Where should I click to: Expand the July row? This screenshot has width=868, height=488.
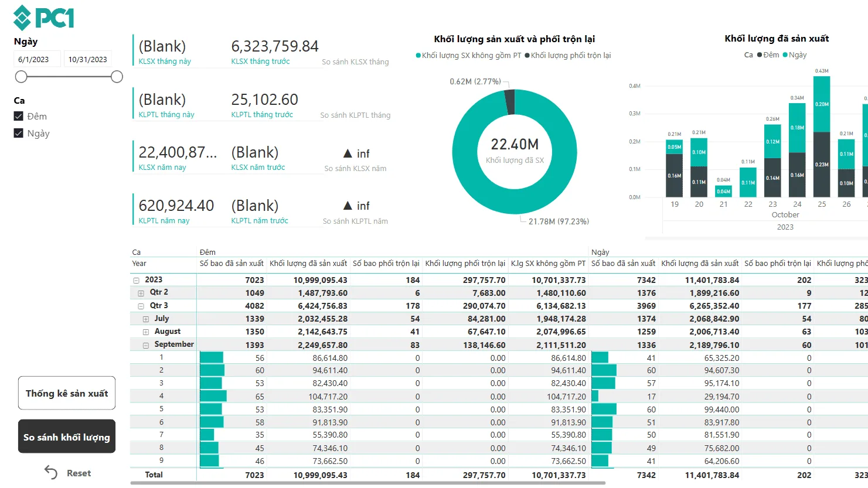146,319
